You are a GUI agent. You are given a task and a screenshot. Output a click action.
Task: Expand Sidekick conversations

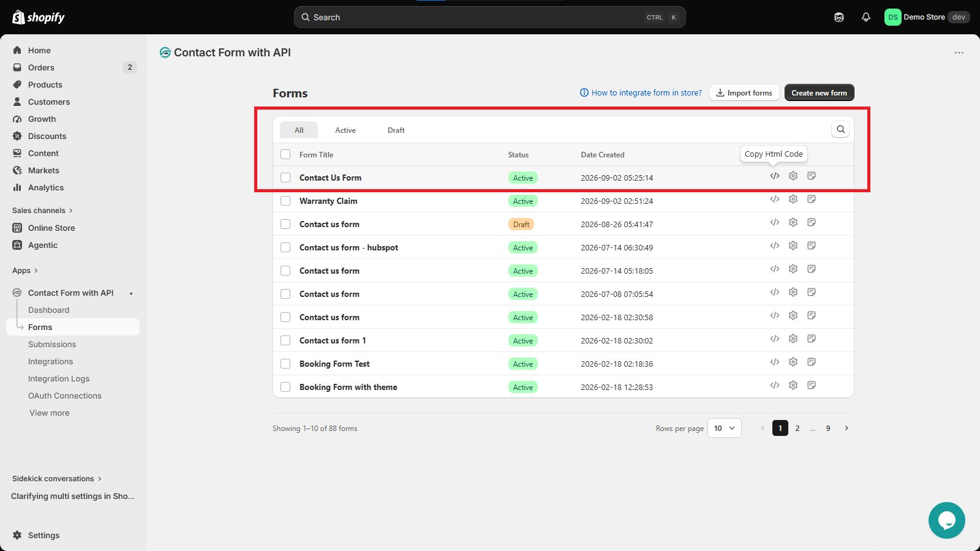pos(57,479)
